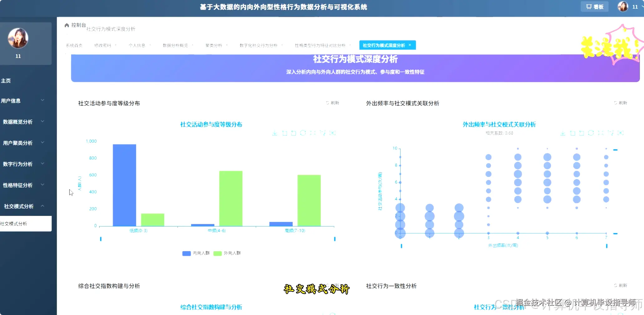This screenshot has width=644, height=315.
Task: Click left zoom slider handle under scatter chart
Action: [402, 246]
